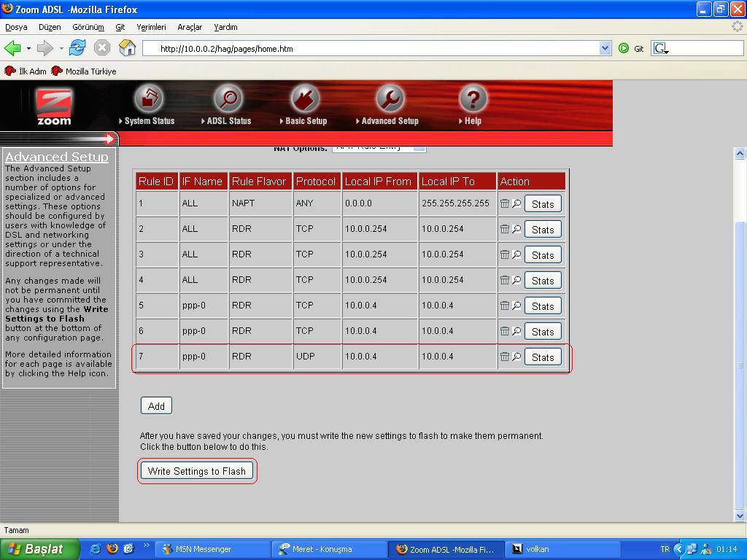This screenshot has width=747, height=560.
Task: View rule 3 details via magnifier icon
Action: coord(516,254)
